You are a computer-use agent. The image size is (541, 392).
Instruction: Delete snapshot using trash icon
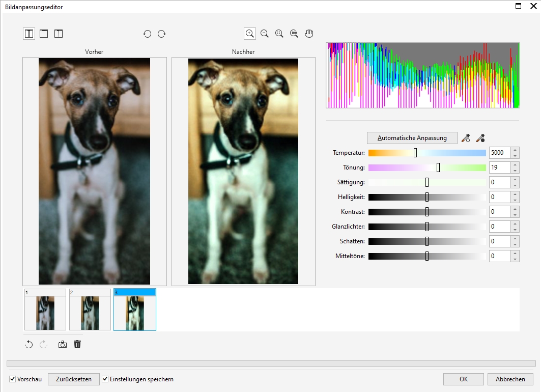[x=77, y=345]
